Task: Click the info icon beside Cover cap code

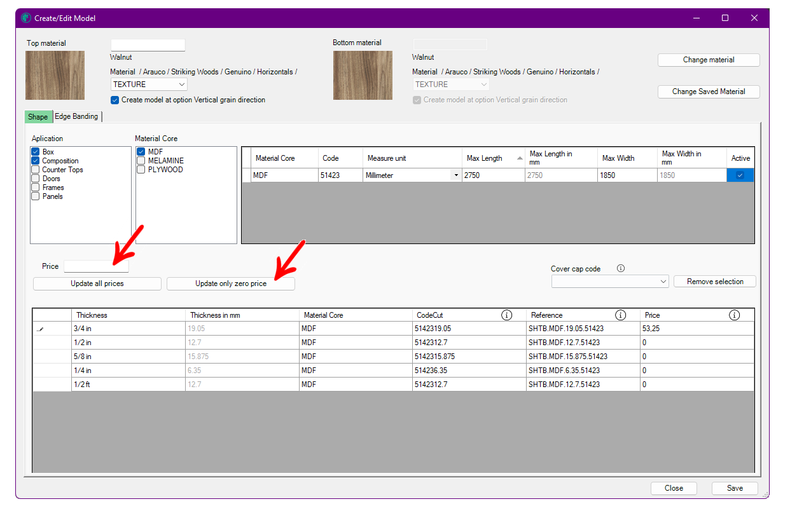Action: pyautogui.click(x=621, y=268)
